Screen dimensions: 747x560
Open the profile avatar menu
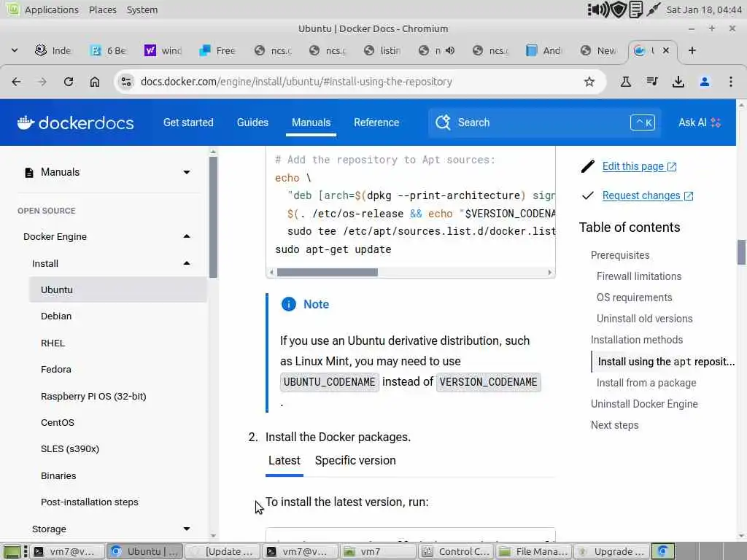(x=705, y=82)
